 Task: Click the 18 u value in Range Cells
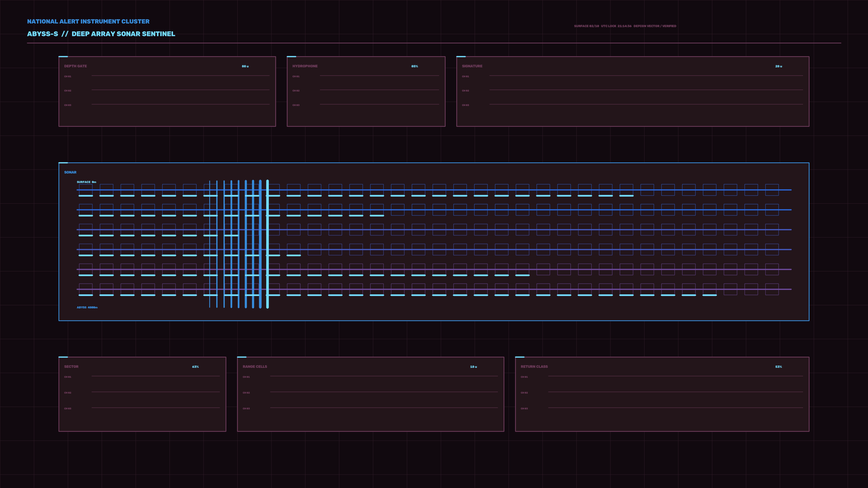(x=473, y=367)
